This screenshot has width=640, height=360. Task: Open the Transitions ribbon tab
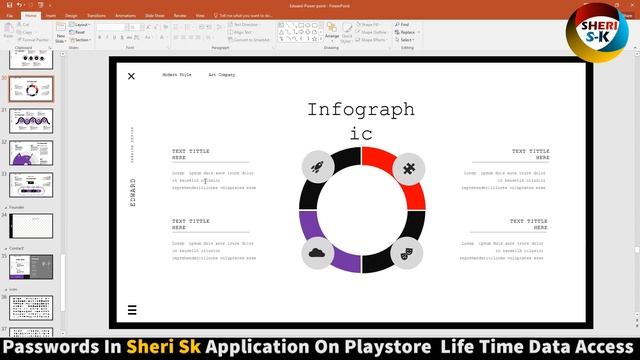96,16
